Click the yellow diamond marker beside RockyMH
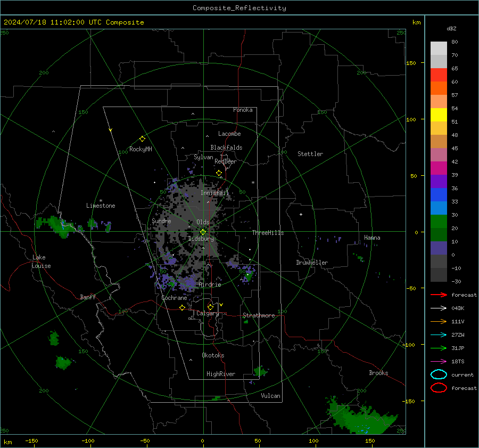Image resolution: width=479 pixels, height=448 pixels. click(142, 139)
